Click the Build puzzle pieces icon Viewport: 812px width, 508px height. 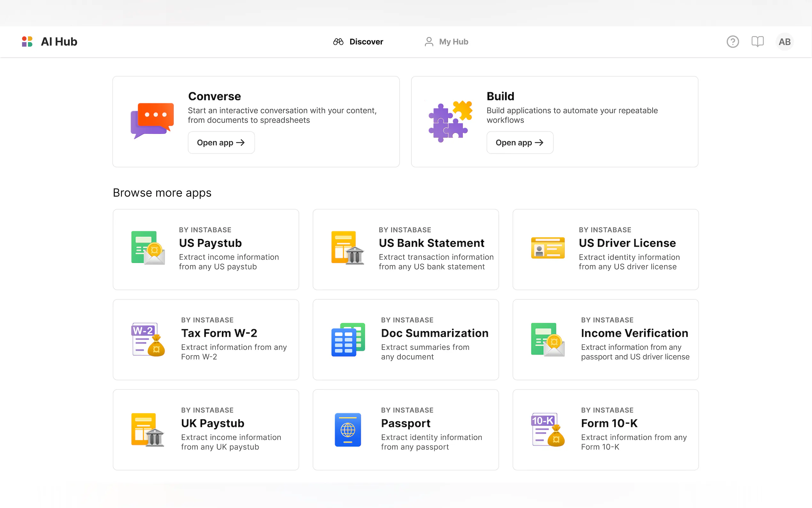[x=450, y=121]
